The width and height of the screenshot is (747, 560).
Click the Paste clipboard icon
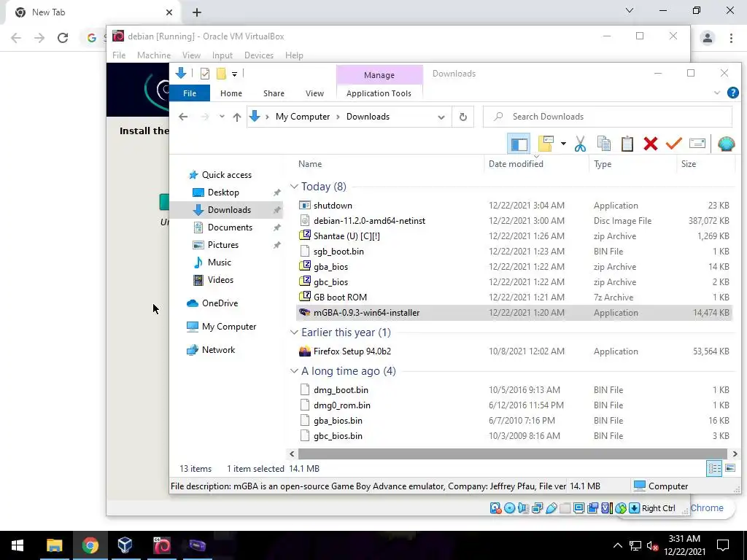627,144
